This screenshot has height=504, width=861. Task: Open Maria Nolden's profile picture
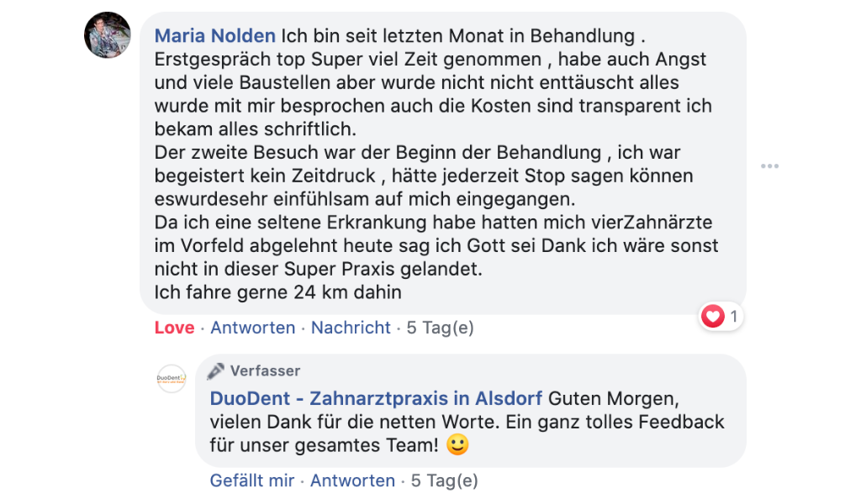pos(108,35)
